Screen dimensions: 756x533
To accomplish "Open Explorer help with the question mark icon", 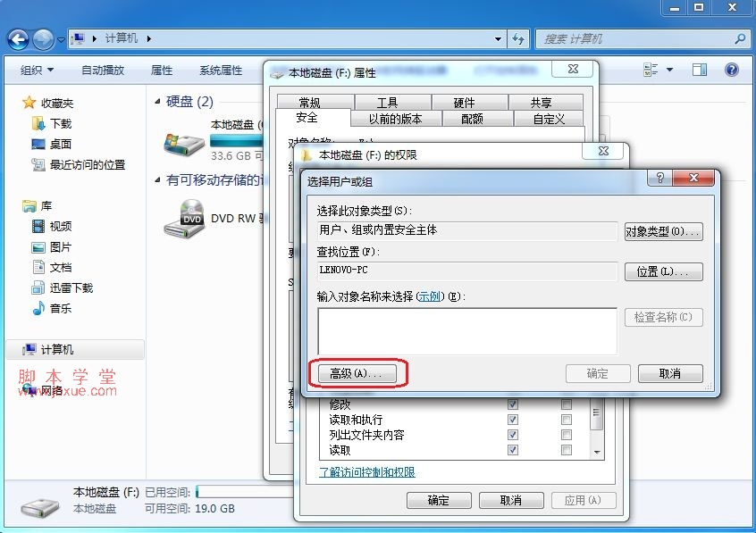I will coord(731,70).
